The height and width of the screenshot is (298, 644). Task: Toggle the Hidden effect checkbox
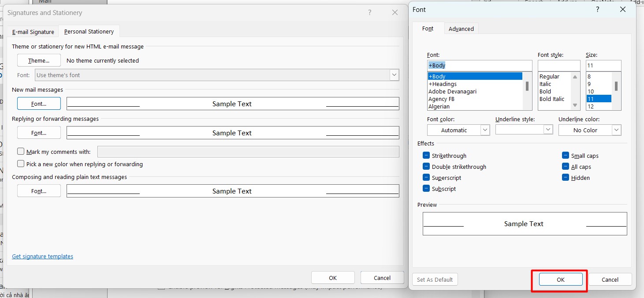(x=566, y=178)
